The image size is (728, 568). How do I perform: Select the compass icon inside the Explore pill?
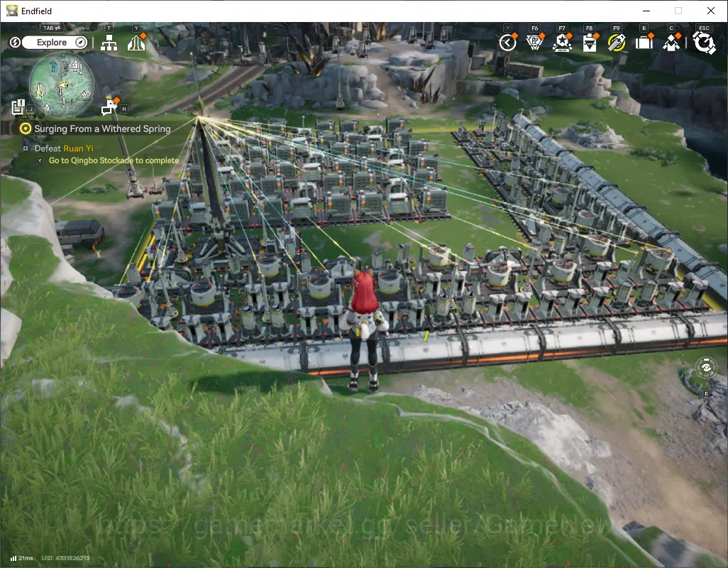[x=81, y=43]
